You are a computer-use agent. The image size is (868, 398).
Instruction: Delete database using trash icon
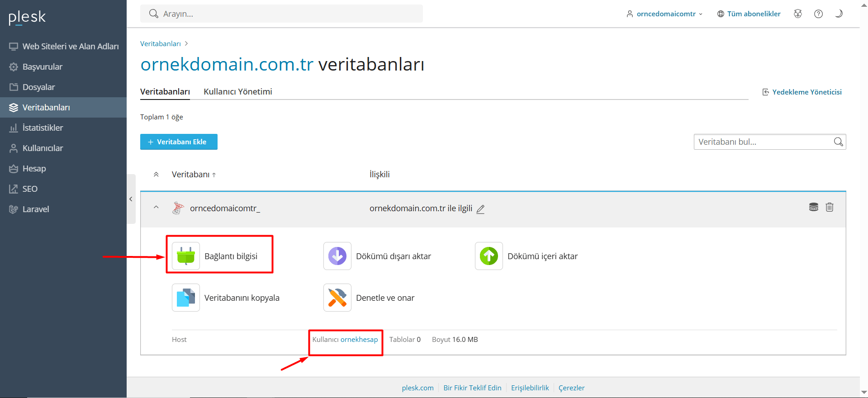[x=829, y=207]
